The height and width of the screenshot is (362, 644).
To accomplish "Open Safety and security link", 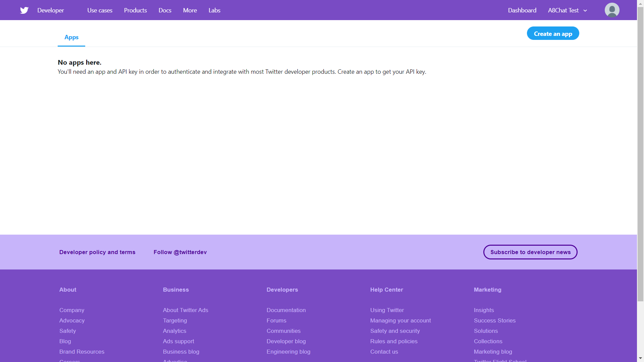I will click(x=395, y=331).
